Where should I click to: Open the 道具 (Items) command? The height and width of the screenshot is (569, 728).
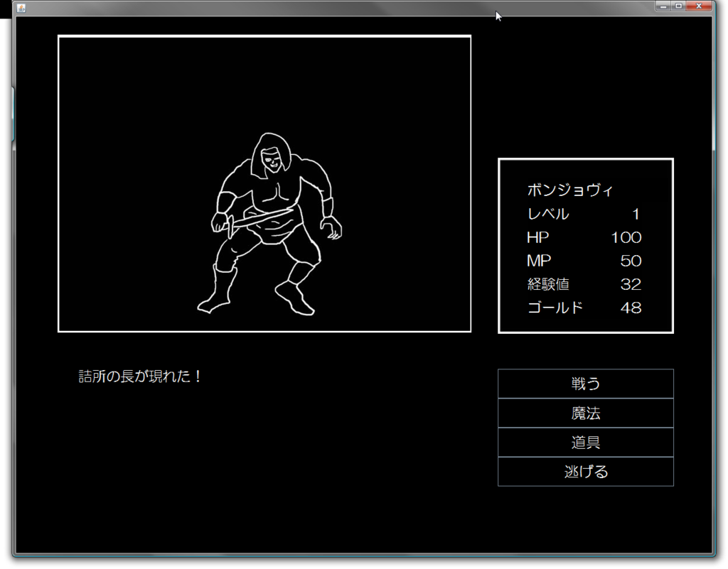(x=586, y=442)
